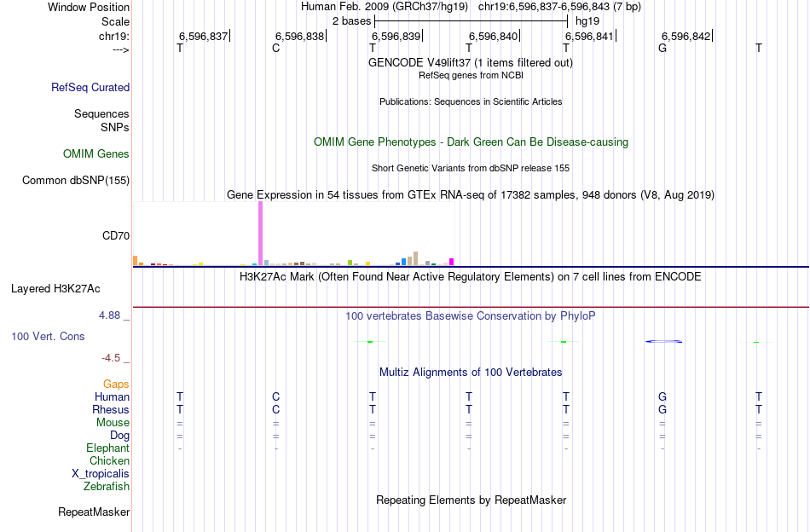Open the 'RefSeq genes from NCBI' track title
The width and height of the screenshot is (810, 532).
point(471,75)
